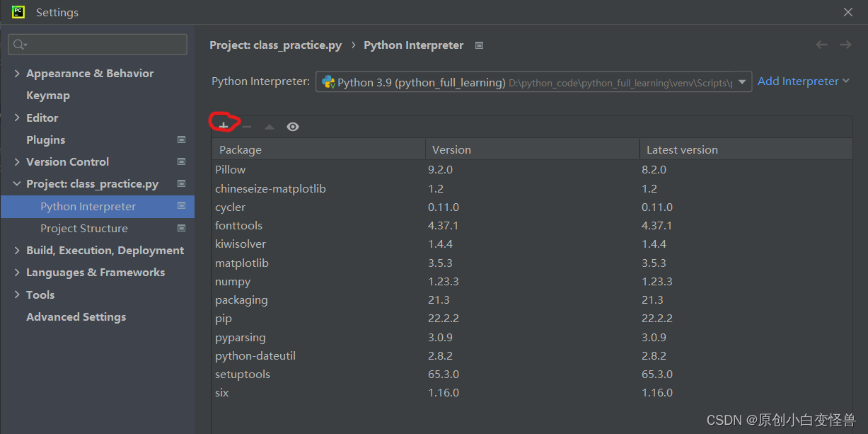
Task: Click the plus icon to install a package
Action: click(224, 126)
